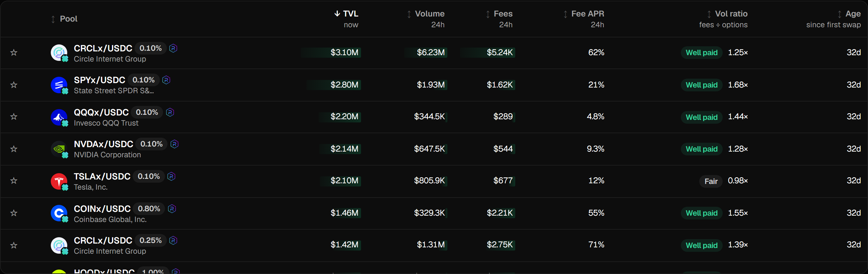Sort table by Vol ratio column
The image size is (868, 274).
(727, 14)
